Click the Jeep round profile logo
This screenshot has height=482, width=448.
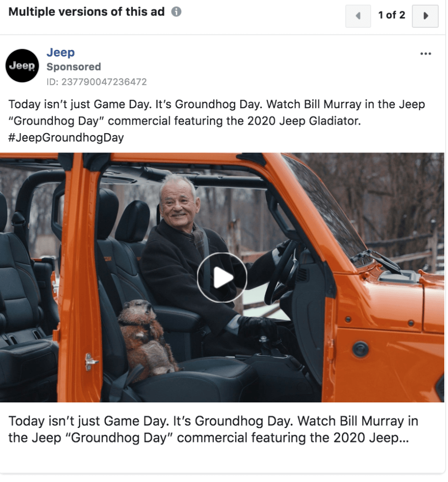tap(22, 65)
